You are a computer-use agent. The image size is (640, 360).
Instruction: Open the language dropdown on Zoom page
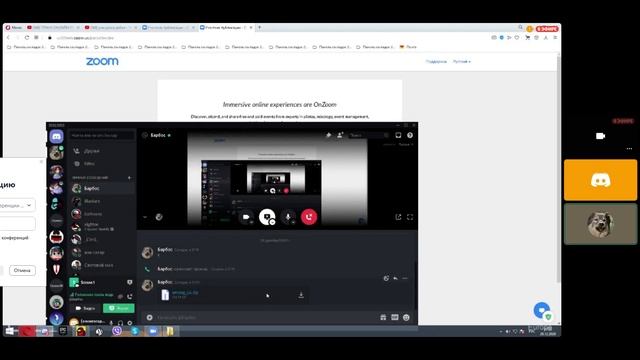pos(462,62)
